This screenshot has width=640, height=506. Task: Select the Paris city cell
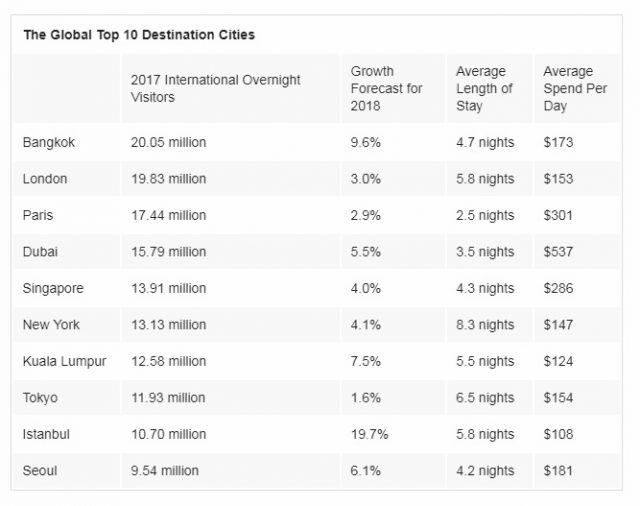point(39,215)
